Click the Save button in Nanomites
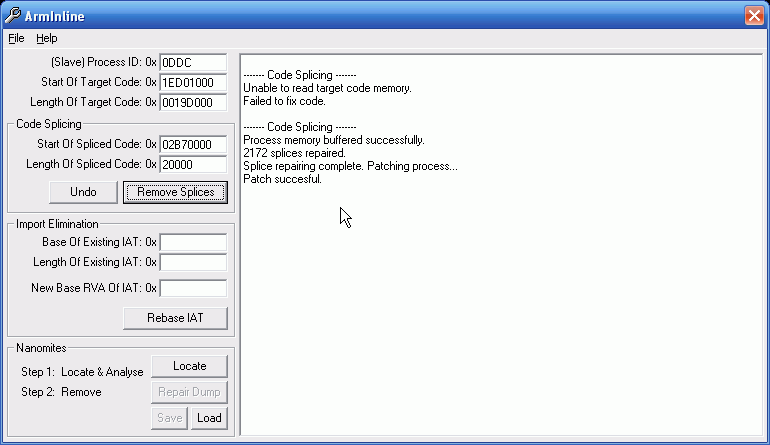 click(x=169, y=418)
